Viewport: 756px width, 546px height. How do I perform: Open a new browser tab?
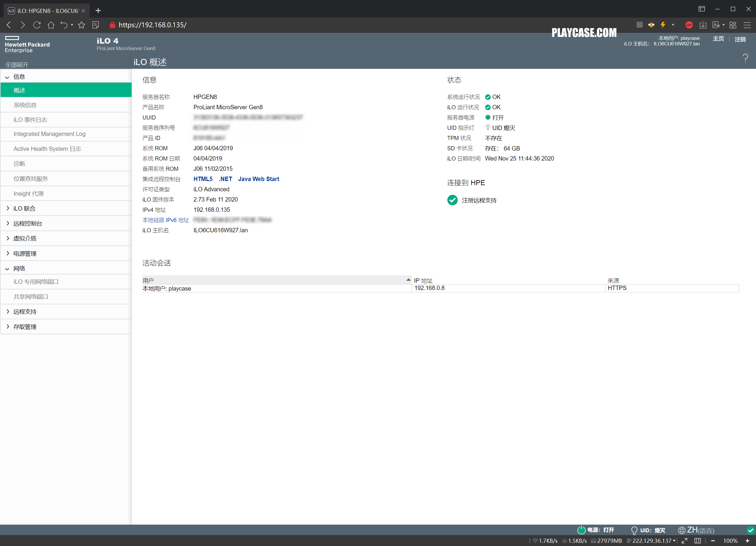tap(98, 11)
